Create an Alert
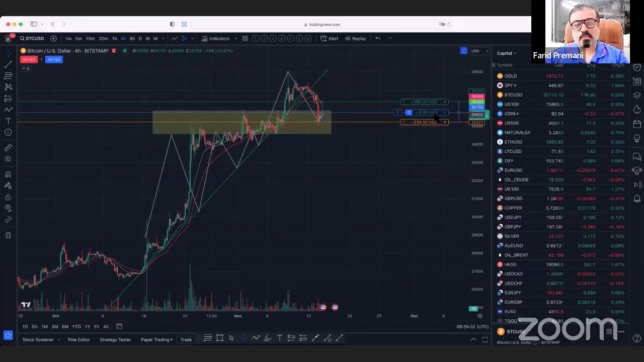 click(x=330, y=38)
